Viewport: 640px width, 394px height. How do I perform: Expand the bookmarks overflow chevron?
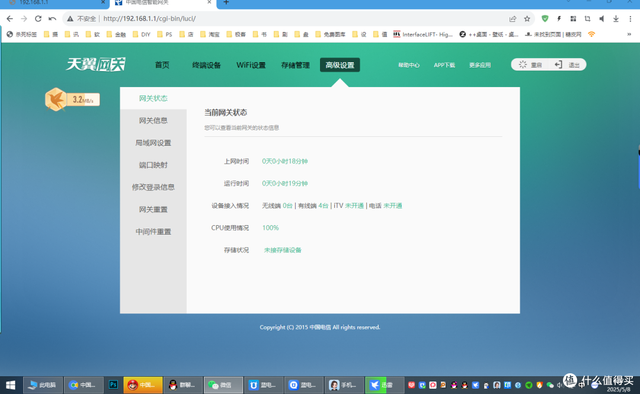(x=629, y=35)
